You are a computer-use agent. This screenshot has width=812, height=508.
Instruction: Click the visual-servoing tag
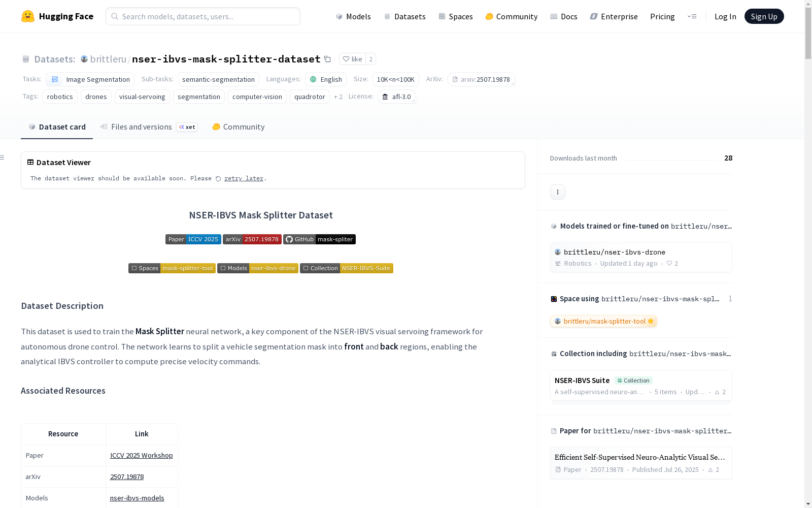tap(142, 97)
